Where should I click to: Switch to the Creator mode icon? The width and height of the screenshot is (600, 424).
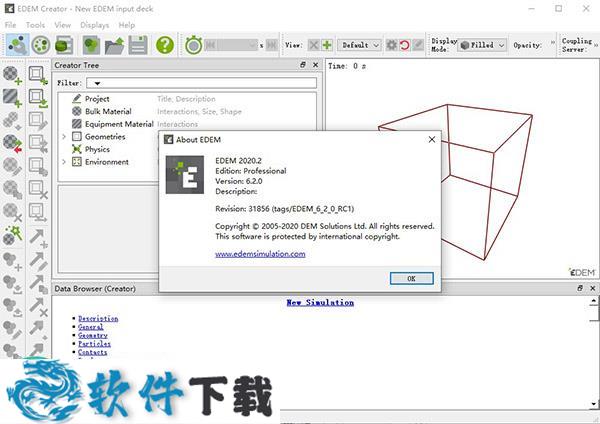point(17,45)
